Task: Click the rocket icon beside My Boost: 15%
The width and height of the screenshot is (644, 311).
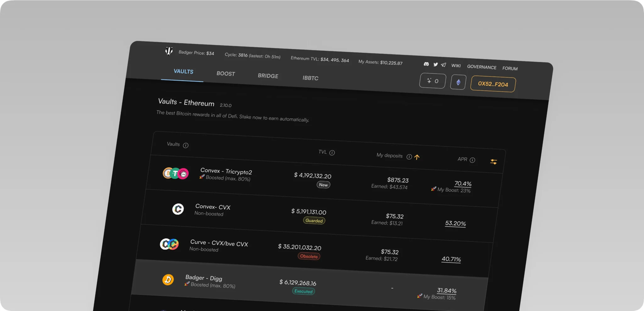Action: [419, 296]
